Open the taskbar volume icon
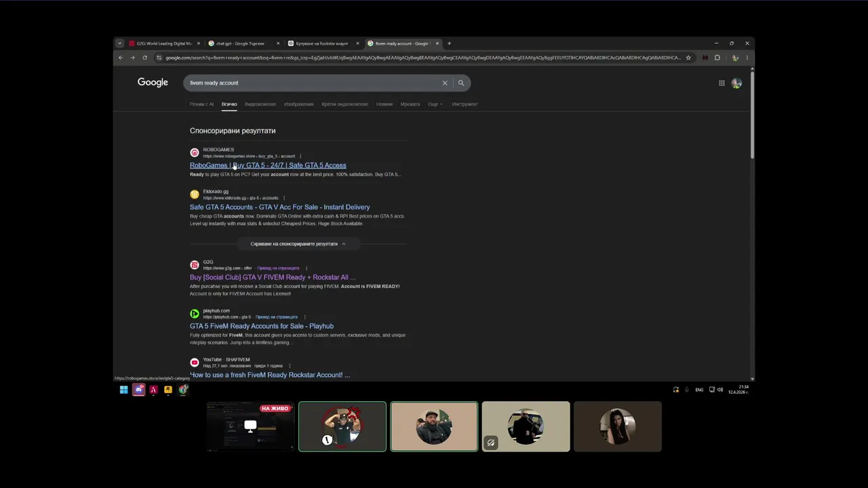868x488 pixels. click(x=719, y=390)
